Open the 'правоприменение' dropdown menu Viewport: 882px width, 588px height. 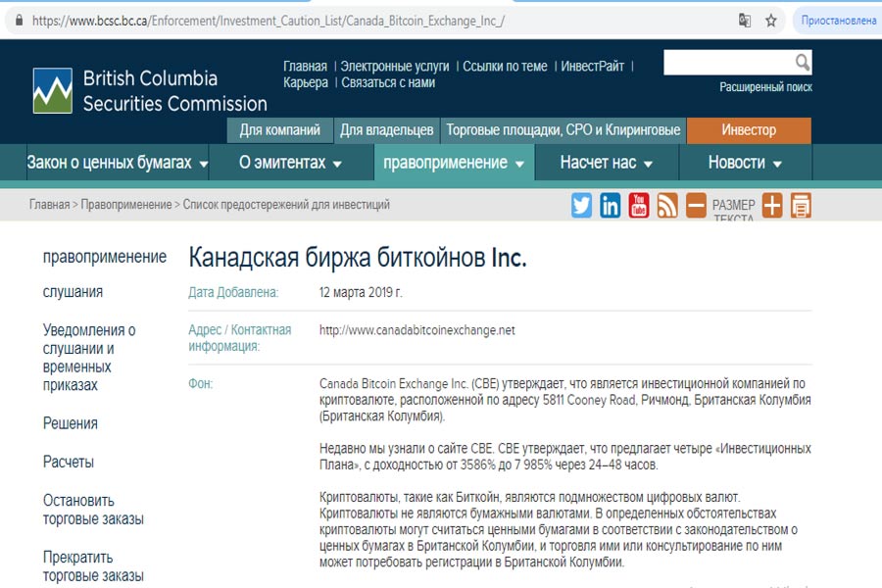point(454,163)
